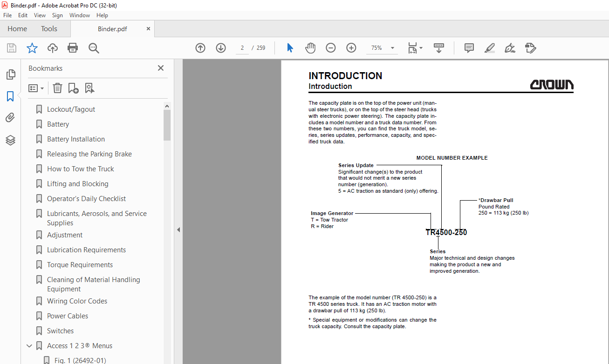The height and width of the screenshot is (364, 609).
Task: Open the File menu
Action: coord(7,15)
